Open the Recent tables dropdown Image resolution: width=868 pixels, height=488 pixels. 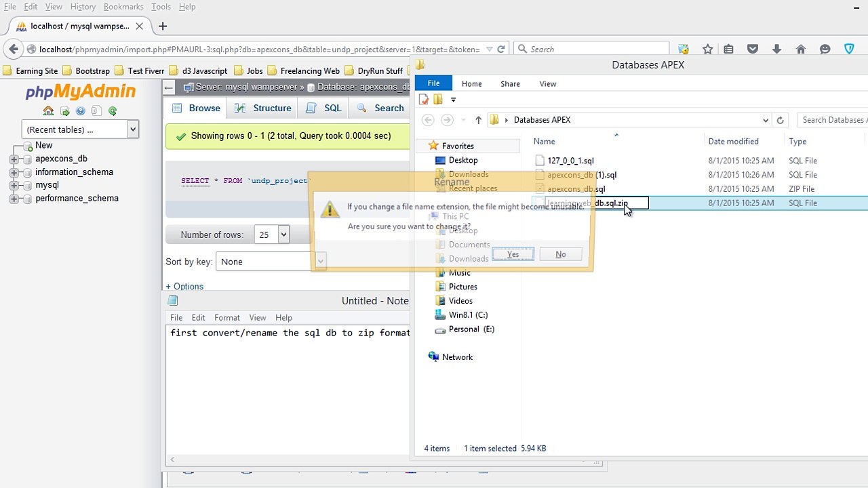pyautogui.click(x=80, y=129)
